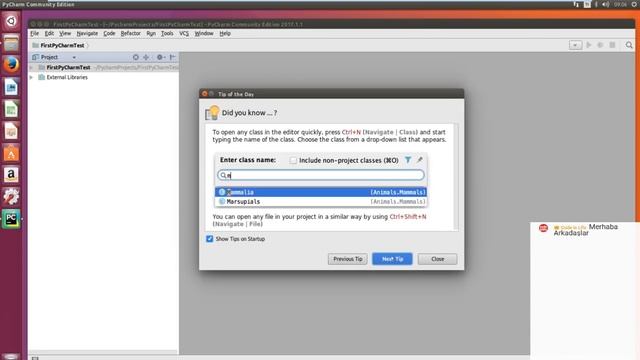Click the class name search field
This screenshot has height=360, width=640.
[x=321, y=175]
